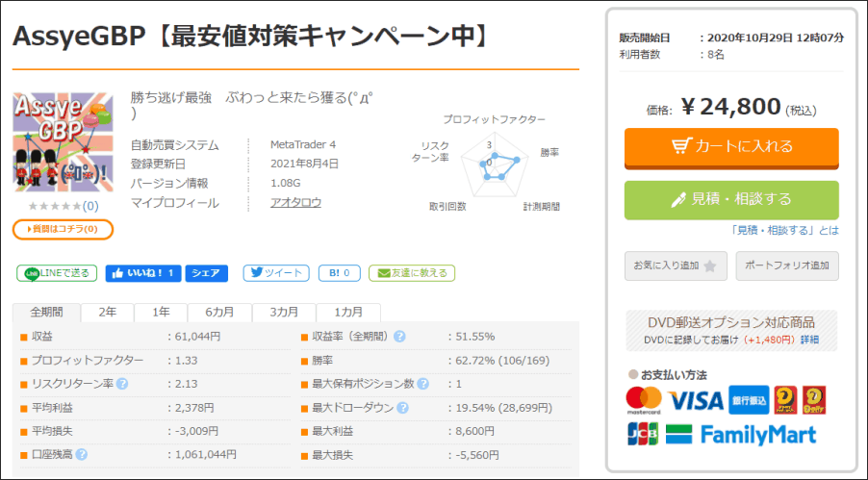868x480 pixels.
Task: Click 質問はコチラ(0) button
Action: tap(63, 229)
